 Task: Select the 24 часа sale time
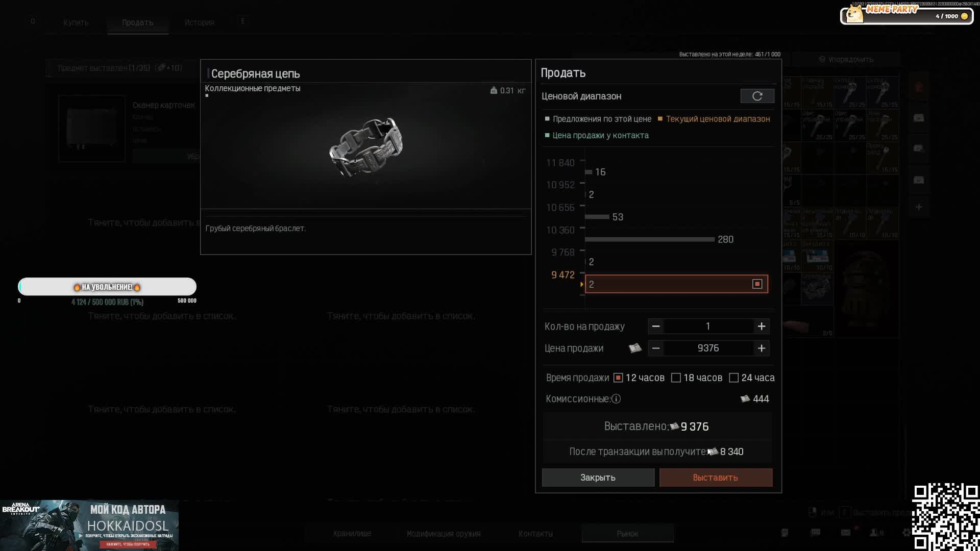[733, 378]
